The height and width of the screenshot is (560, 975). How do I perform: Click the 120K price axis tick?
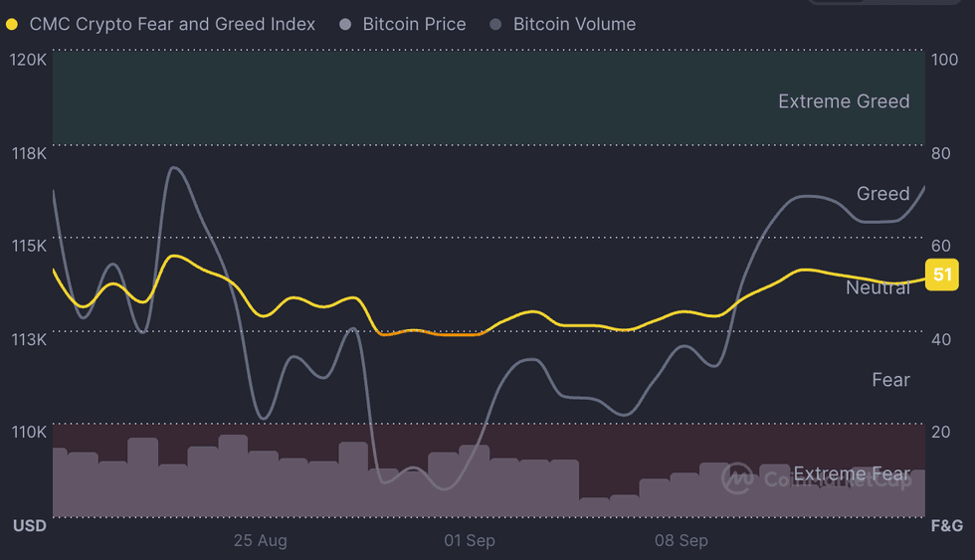pyautogui.click(x=28, y=60)
